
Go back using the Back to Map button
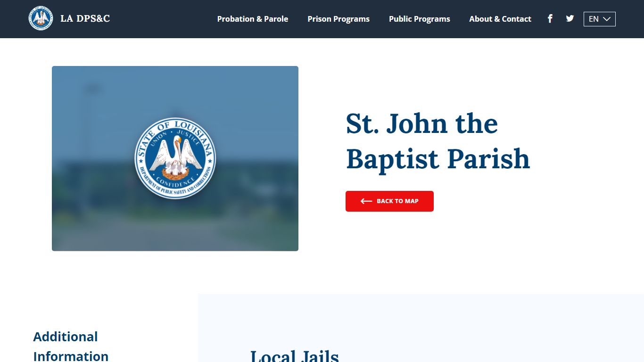tap(389, 201)
